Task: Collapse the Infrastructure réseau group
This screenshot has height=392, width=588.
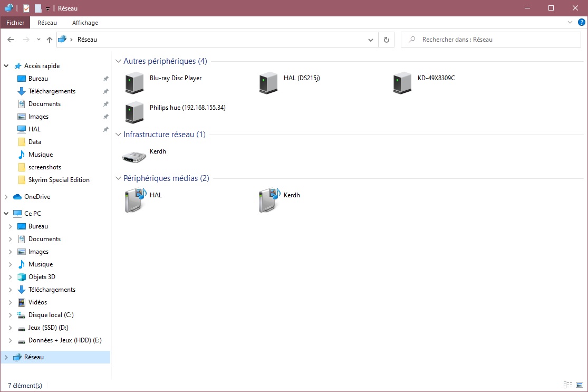Action: click(118, 135)
